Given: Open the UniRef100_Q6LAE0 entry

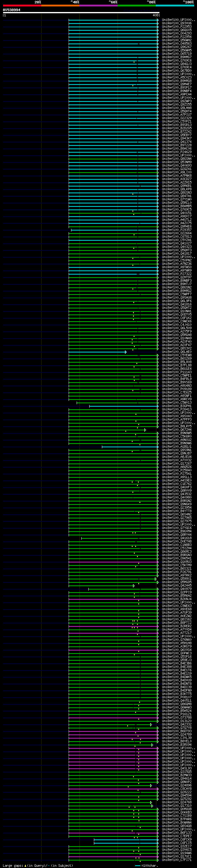Looking at the screenshot, I should pos(177,352).
